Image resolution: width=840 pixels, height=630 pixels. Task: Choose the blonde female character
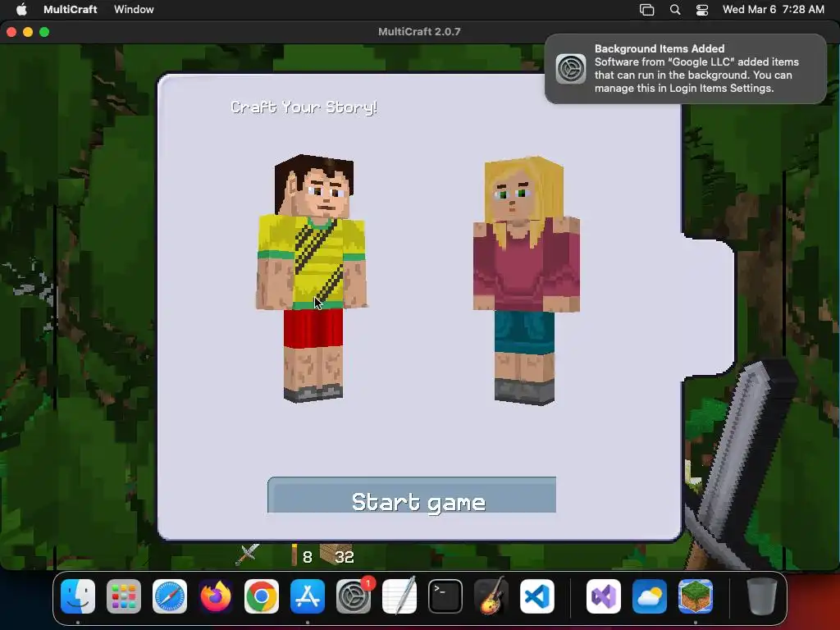click(526, 281)
